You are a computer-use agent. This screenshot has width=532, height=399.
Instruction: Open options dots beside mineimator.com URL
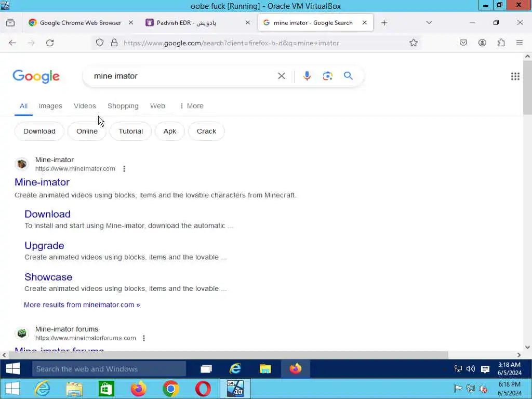124,169
